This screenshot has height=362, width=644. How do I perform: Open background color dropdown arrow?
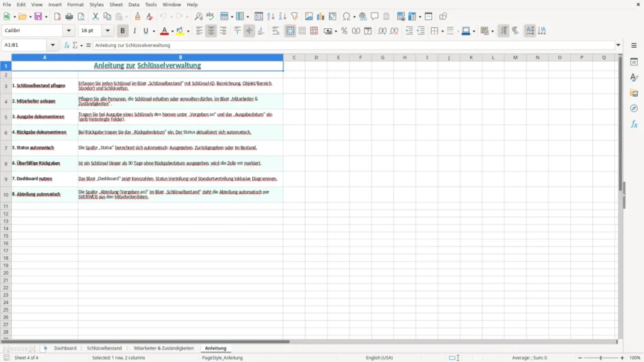point(188,31)
